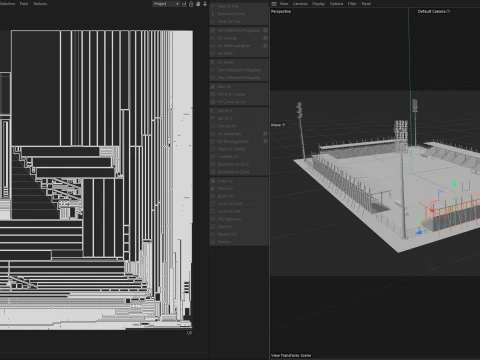Click the View Transform: Scene status text

point(291,355)
